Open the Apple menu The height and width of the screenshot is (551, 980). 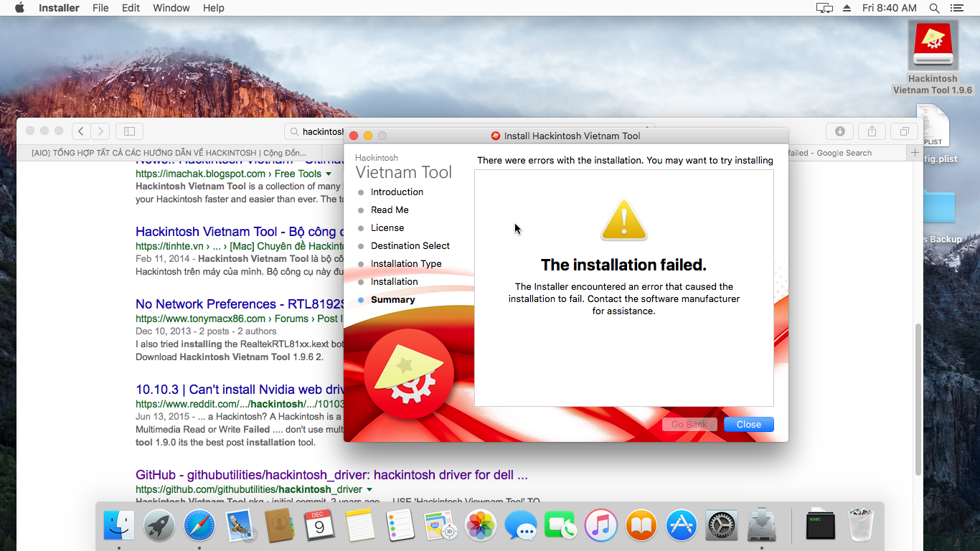click(19, 8)
